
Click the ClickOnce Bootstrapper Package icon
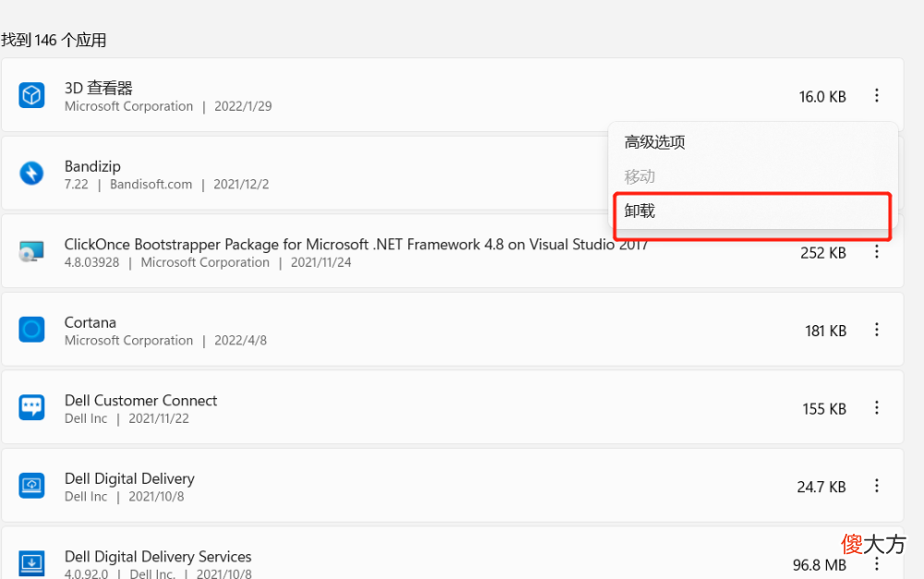pyautogui.click(x=31, y=251)
